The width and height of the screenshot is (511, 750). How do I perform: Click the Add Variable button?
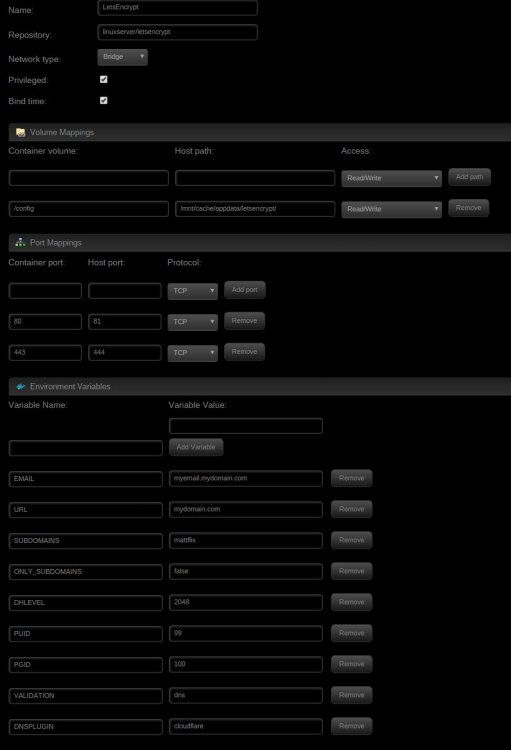pyautogui.click(x=196, y=447)
